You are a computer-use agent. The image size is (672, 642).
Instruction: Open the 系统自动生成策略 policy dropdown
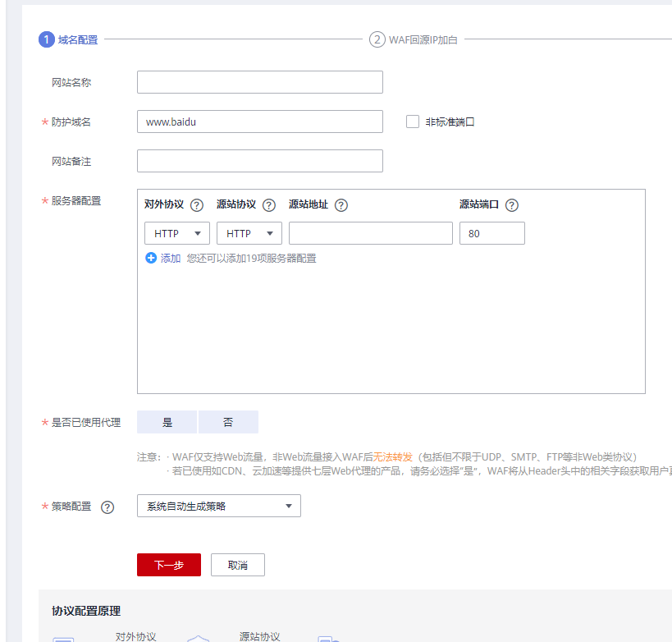click(x=219, y=506)
